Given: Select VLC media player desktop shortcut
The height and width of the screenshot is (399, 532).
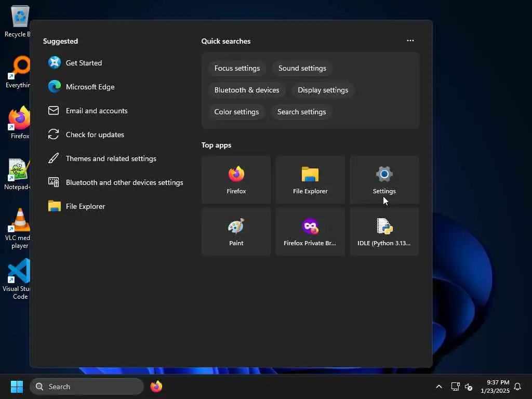Looking at the screenshot, I should click(18, 229).
